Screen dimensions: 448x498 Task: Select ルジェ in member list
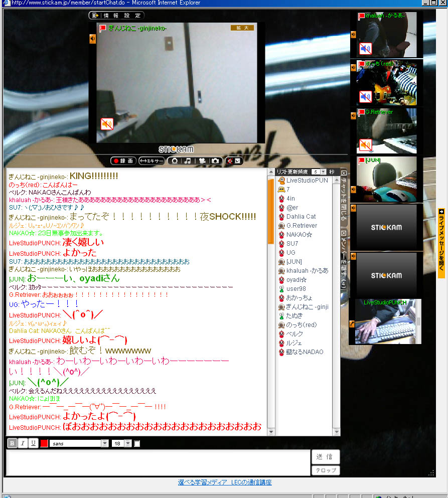click(x=290, y=343)
